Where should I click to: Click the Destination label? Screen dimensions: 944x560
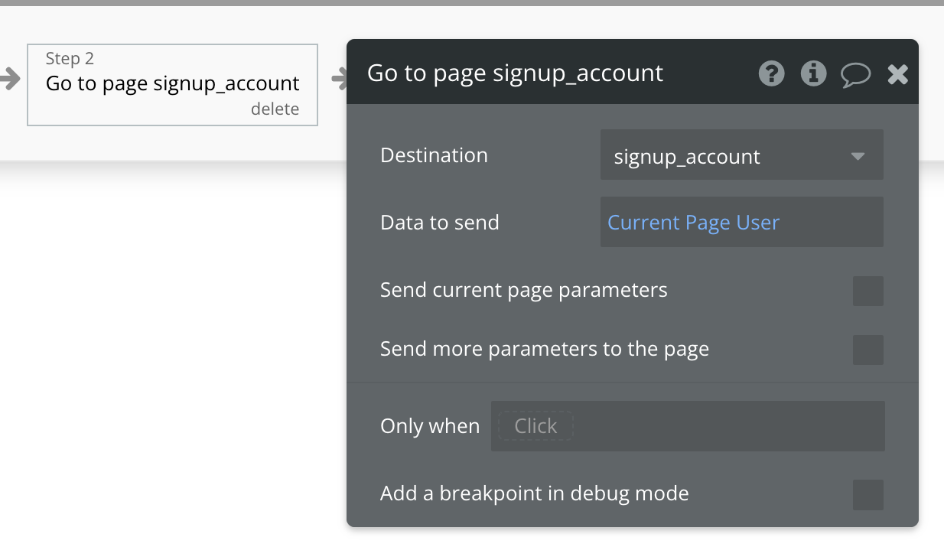coord(434,155)
